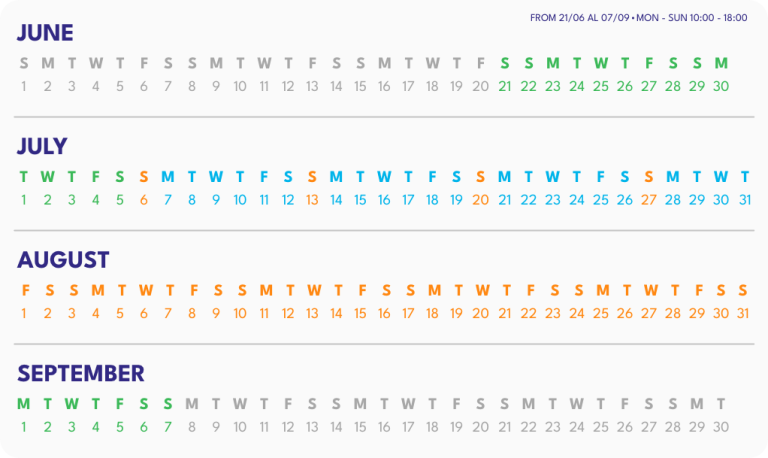Select the SEPTEMBER month heading
Screen dimensions: 768x458
[81, 374]
